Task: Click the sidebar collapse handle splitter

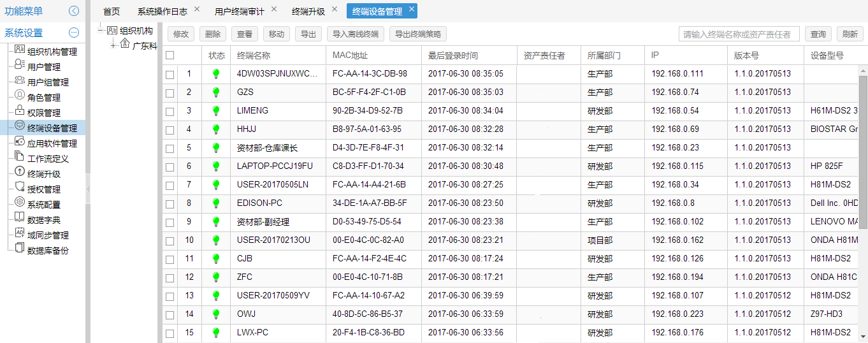Action: [88, 189]
